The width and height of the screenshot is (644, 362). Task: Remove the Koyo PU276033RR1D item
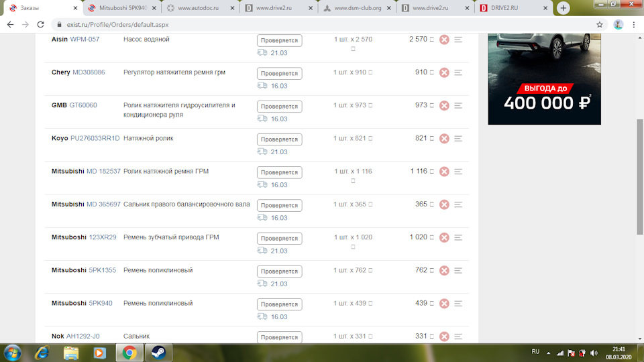tap(444, 139)
